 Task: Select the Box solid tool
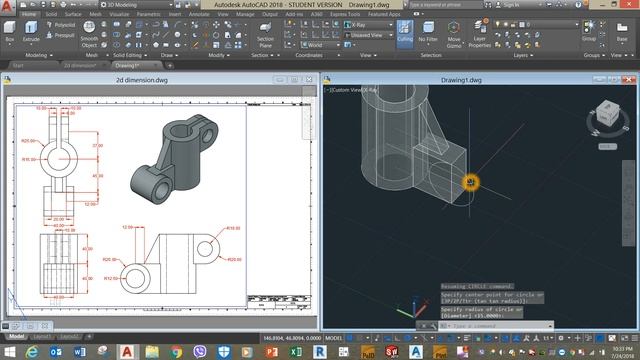click(9, 32)
